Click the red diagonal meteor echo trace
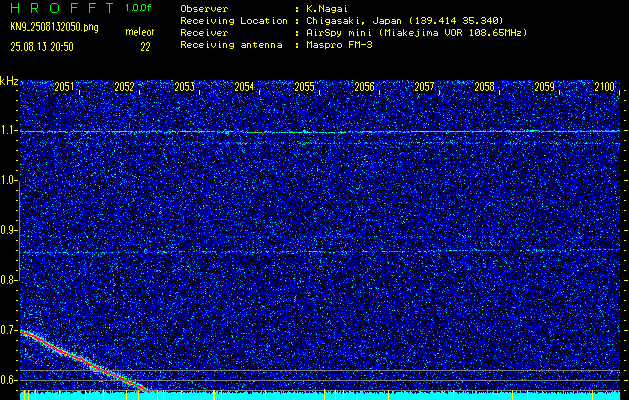The width and height of the screenshot is (629, 400). coord(85,361)
